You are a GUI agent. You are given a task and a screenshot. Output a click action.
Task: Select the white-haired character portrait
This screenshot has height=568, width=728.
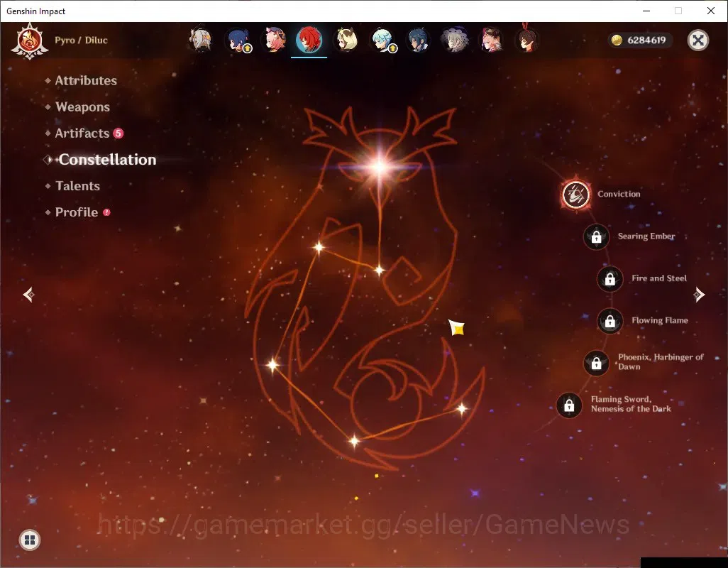point(201,40)
